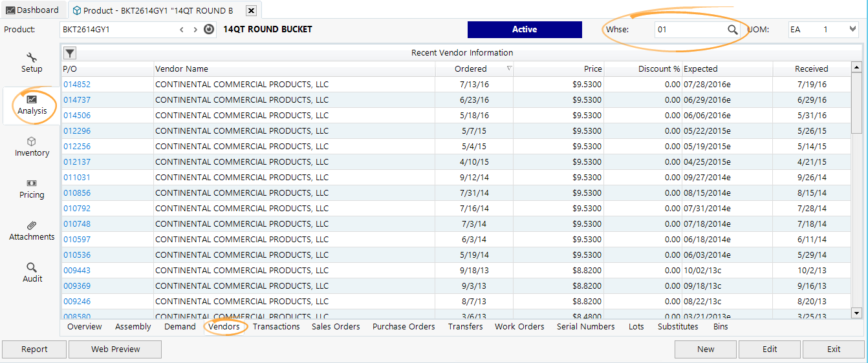868x363 pixels.
Task: Open the Audit magnifier section
Action: click(32, 273)
